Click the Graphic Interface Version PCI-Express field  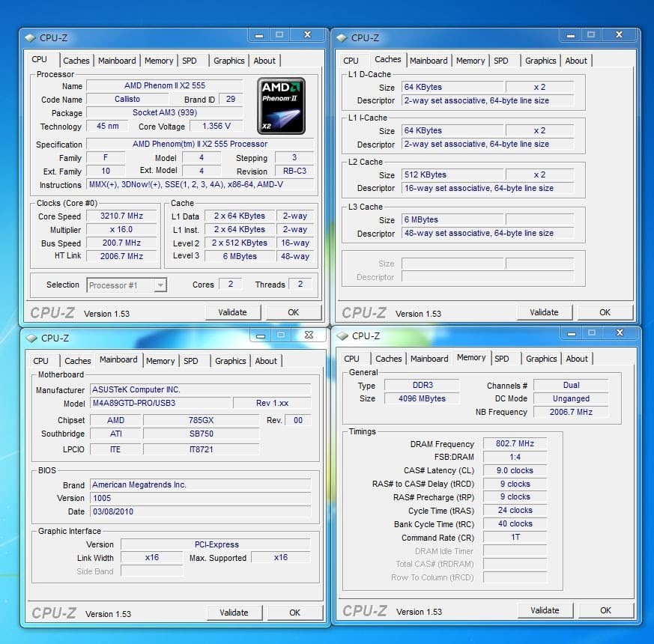tap(216, 544)
